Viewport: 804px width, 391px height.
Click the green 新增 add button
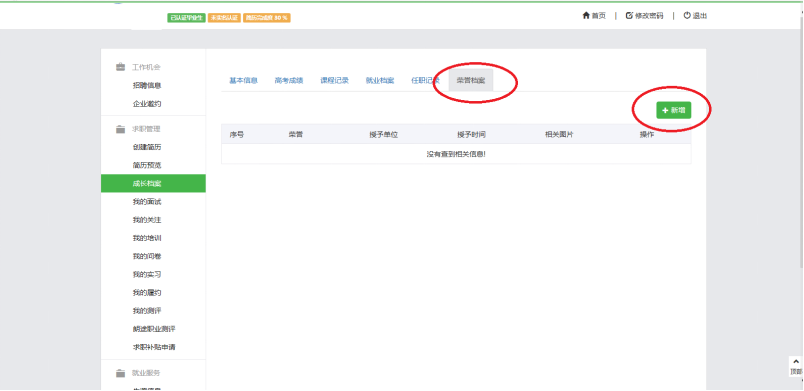674,110
